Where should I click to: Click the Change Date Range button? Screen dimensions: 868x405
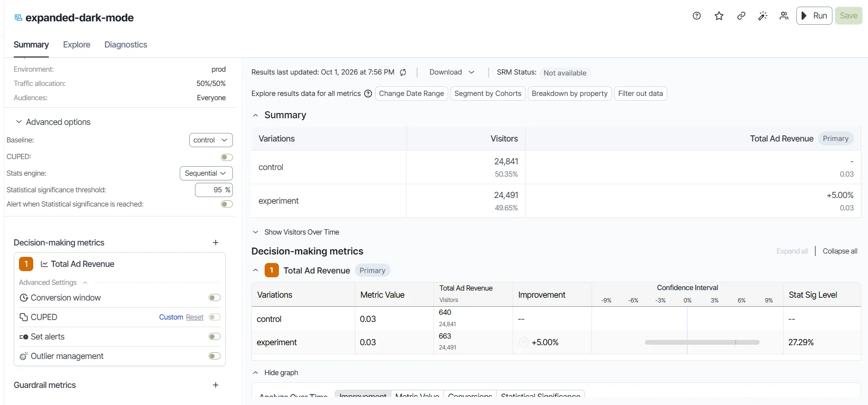pos(411,94)
